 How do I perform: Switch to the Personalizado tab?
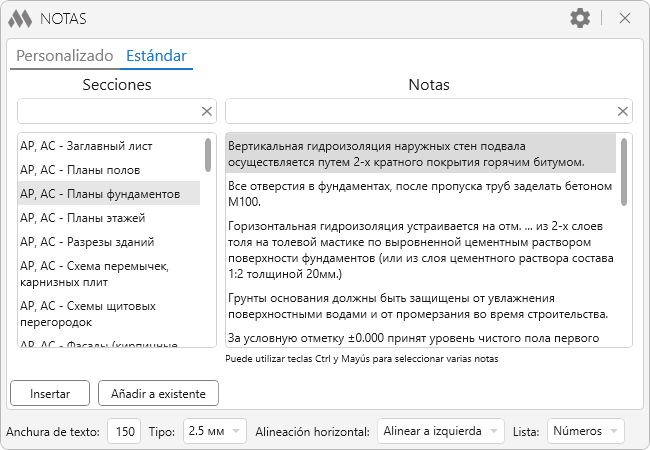[x=64, y=56]
